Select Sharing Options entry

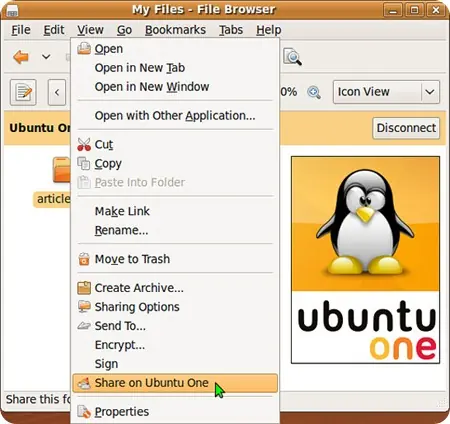(137, 307)
